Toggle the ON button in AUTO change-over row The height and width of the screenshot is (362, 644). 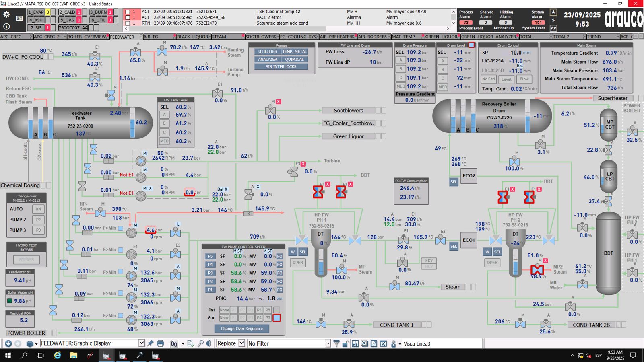click(38, 209)
